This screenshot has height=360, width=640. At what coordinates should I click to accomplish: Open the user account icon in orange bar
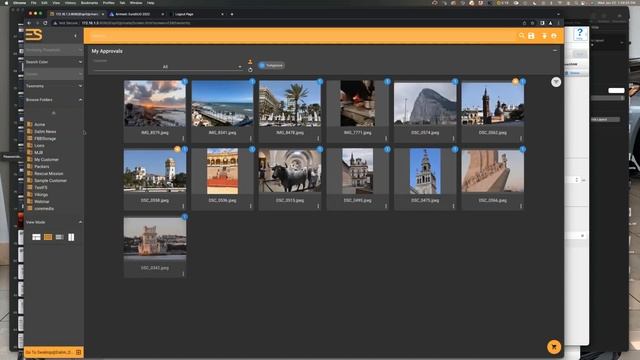[554, 36]
